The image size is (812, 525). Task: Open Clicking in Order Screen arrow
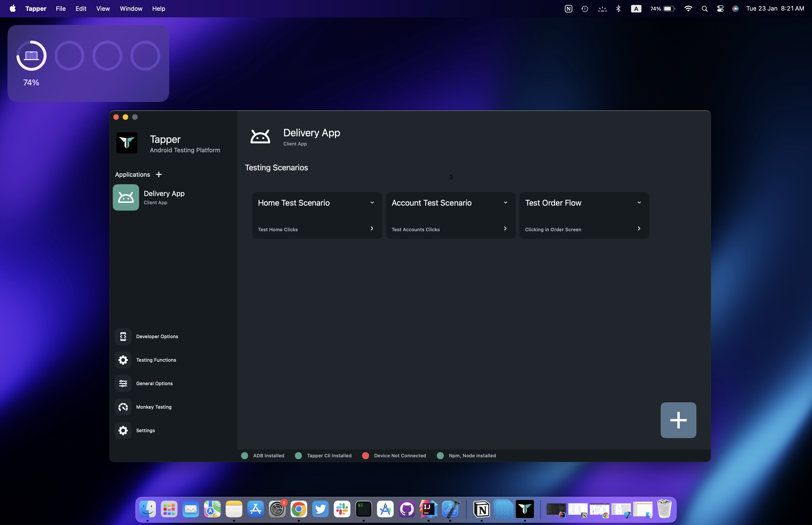pyautogui.click(x=639, y=228)
